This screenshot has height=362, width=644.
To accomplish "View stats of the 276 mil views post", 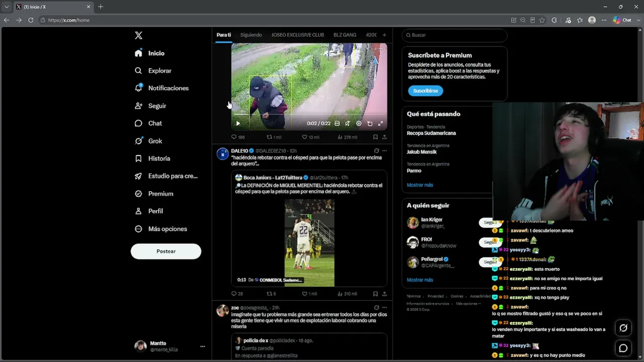I will coord(347,137).
